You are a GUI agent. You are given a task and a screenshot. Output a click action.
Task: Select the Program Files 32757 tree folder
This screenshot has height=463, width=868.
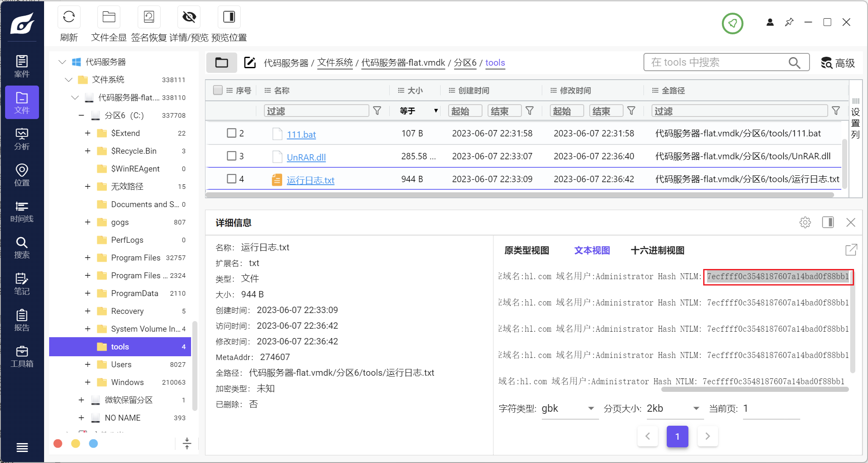pyautogui.click(x=136, y=258)
